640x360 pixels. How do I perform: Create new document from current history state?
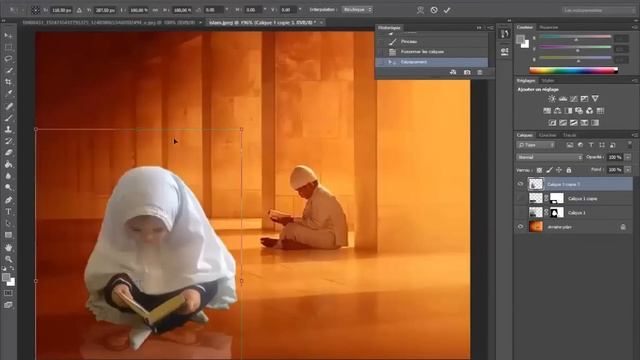click(x=453, y=72)
